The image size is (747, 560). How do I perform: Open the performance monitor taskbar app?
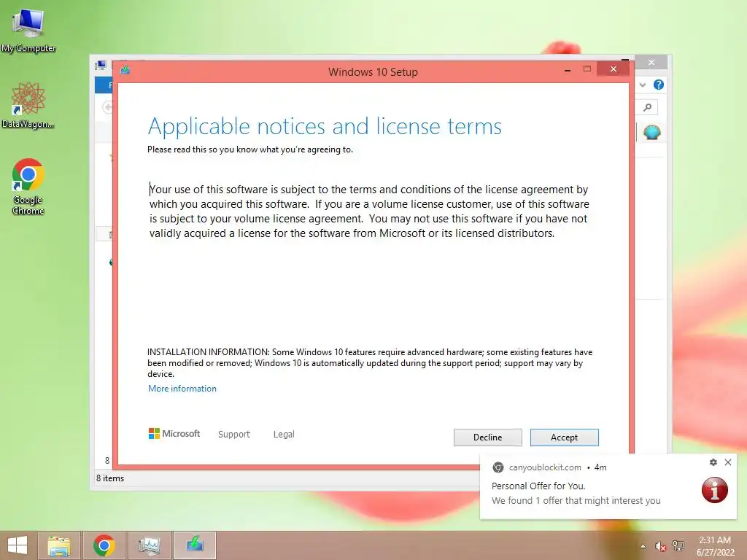coord(150,545)
